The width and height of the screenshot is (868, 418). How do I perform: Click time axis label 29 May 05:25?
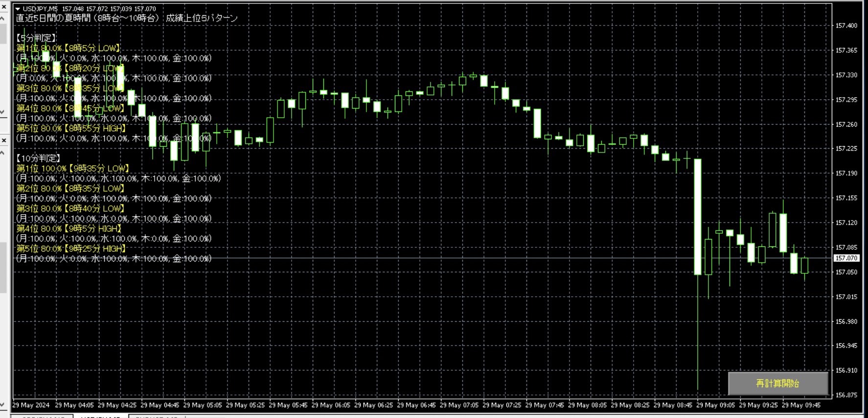(x=245, y=405)
